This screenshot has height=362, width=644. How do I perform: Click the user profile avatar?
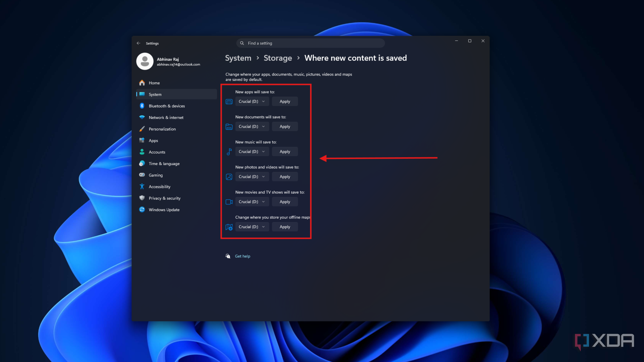coord(145,61)
